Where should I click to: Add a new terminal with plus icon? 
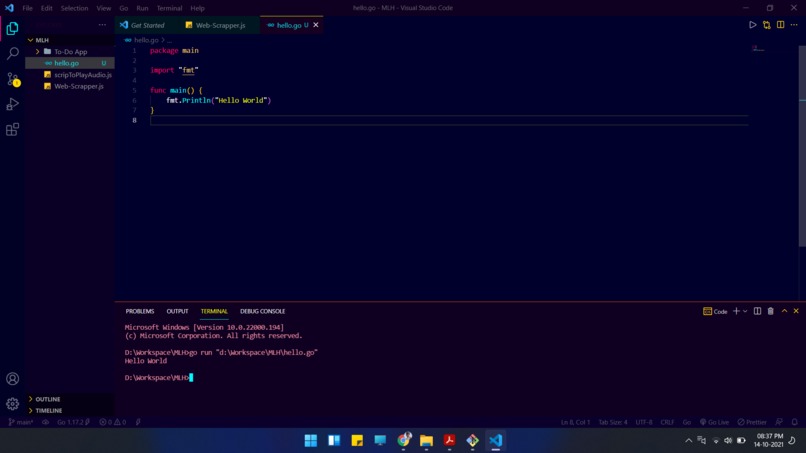coord(736,311)
